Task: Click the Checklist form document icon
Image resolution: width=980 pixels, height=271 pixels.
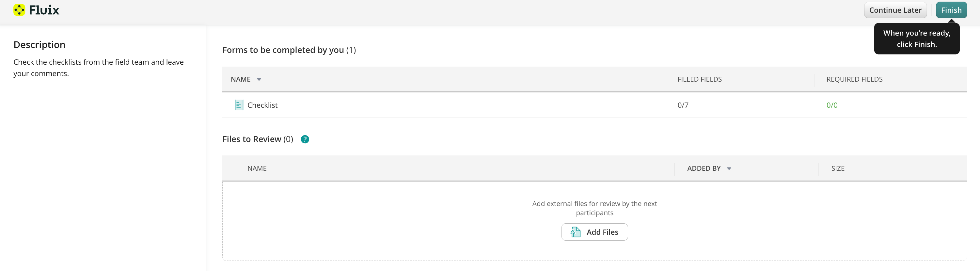Action: point(239,105)
